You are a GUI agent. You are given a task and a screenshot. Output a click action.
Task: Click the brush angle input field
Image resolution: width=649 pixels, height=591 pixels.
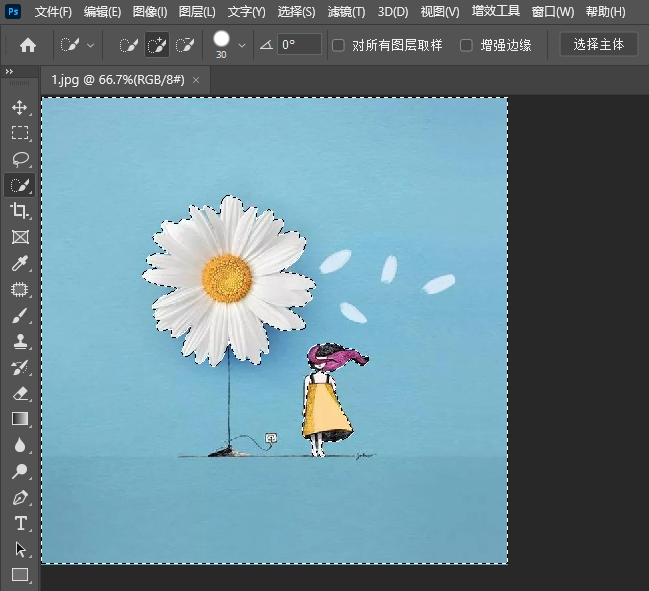coord(299,45)
